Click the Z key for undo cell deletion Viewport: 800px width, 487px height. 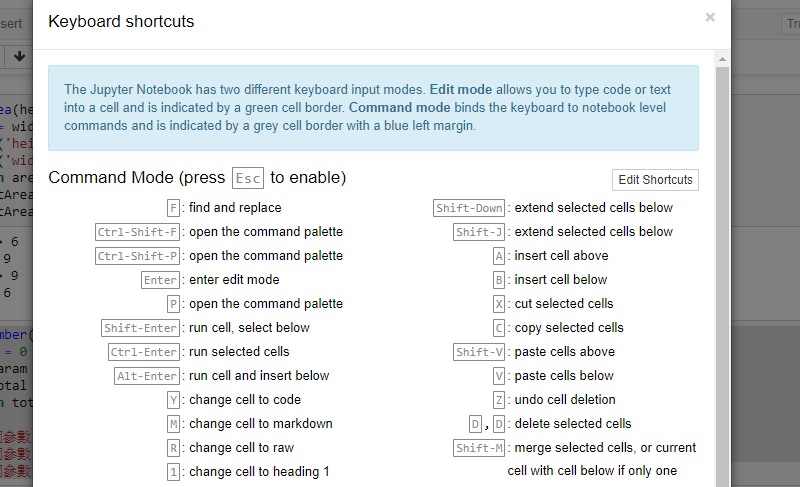point(499,400)
